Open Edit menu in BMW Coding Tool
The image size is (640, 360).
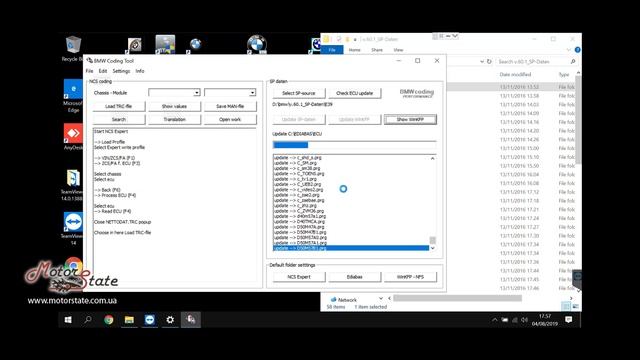click(x=103, y=71)
